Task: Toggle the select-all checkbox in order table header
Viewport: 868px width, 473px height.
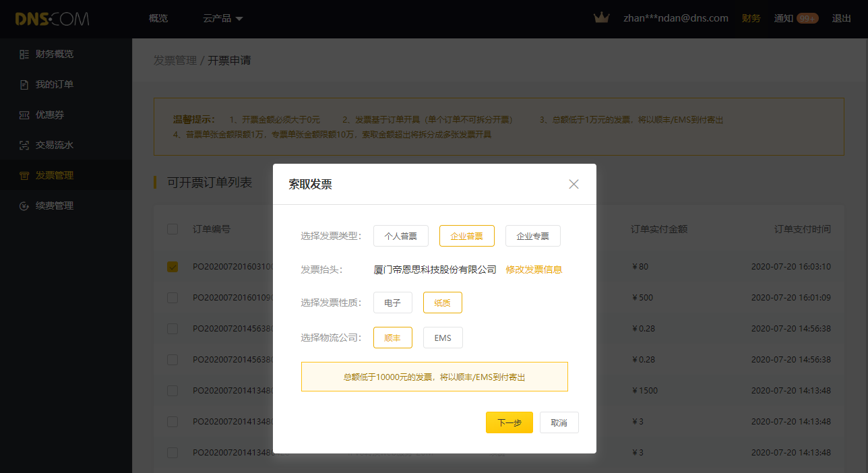Action: click(x=173, y=229)
